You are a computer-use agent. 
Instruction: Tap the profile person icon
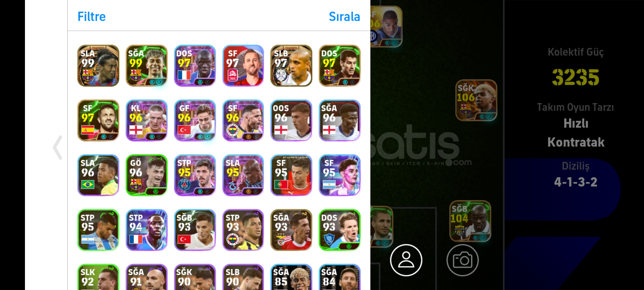[x=406, y=260]
